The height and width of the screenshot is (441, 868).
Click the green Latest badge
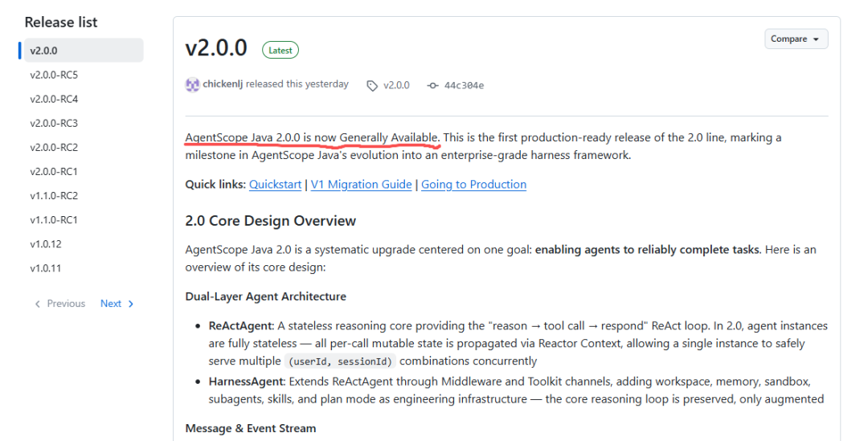pyautogui.click(x=280, y=51)
